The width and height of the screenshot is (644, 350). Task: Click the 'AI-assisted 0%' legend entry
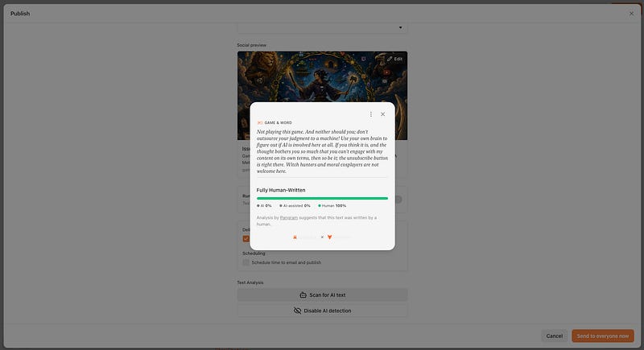pos(295,205)
